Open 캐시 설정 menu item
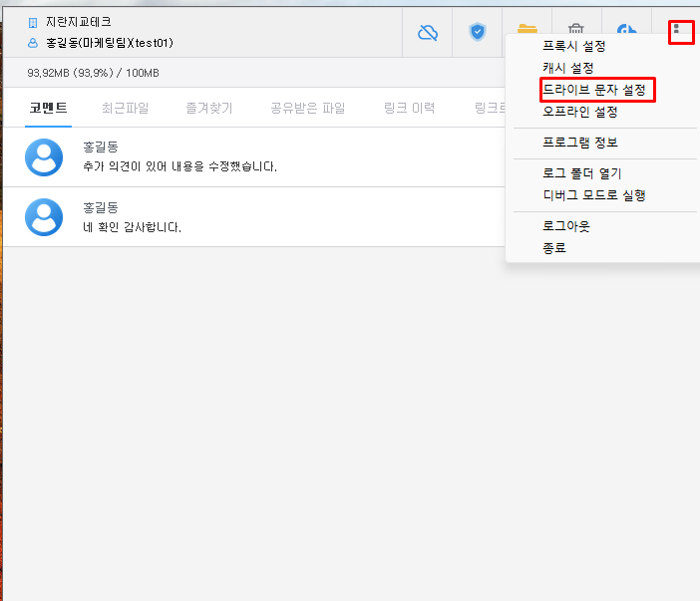This screenshot has height=601, width=700. pyautogui.click(x=567, y=68)
